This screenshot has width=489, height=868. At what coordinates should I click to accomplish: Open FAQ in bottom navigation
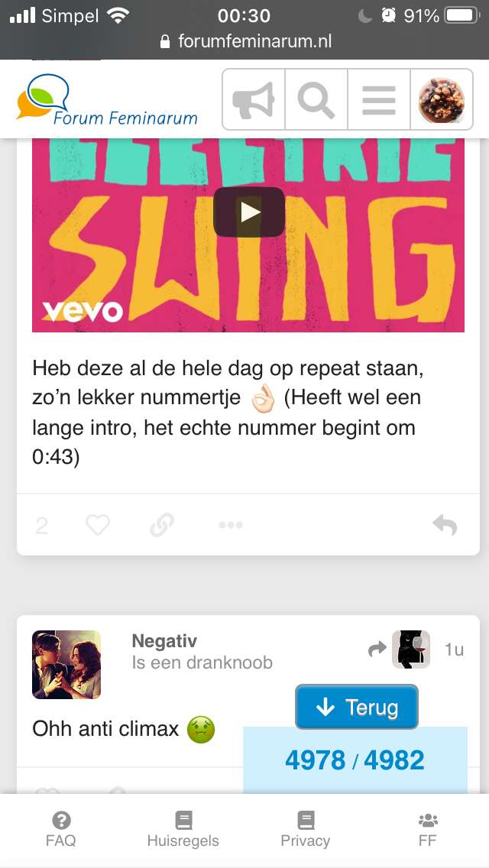click(x=61, y=829)
